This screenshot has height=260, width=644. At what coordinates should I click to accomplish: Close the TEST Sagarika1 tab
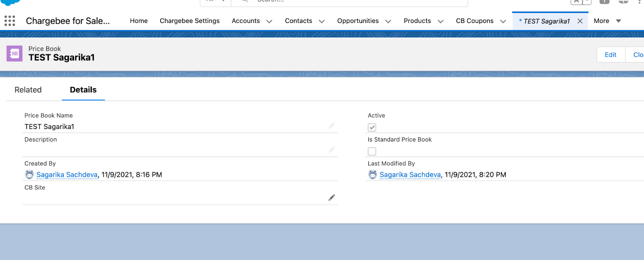(580, 21)
